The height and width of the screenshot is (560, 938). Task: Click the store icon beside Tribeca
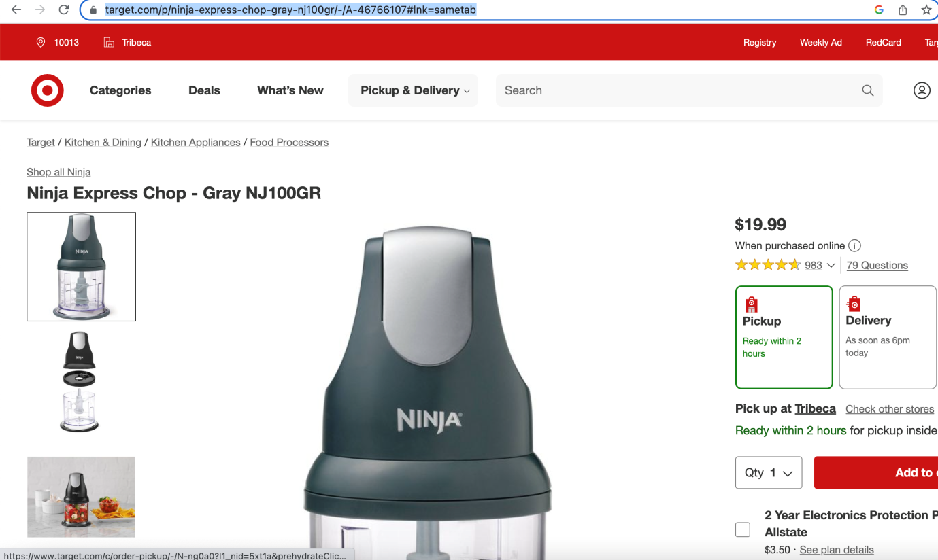[109, 42]
